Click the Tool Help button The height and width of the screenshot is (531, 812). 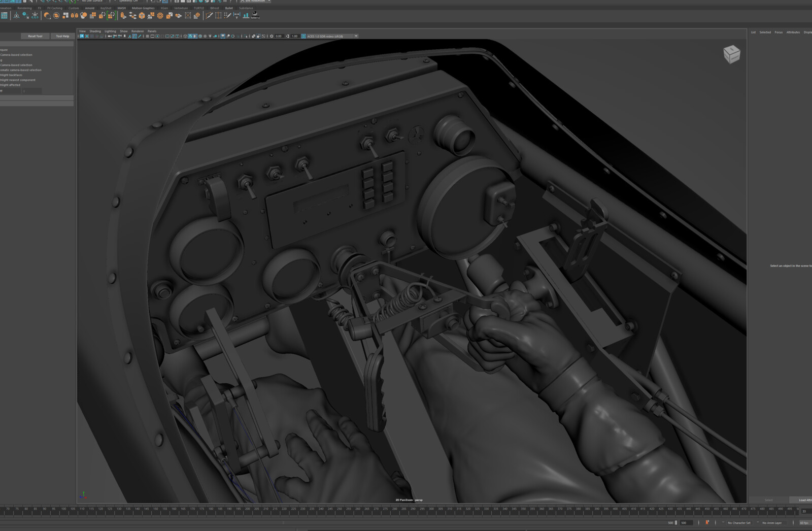pos(62,36)
